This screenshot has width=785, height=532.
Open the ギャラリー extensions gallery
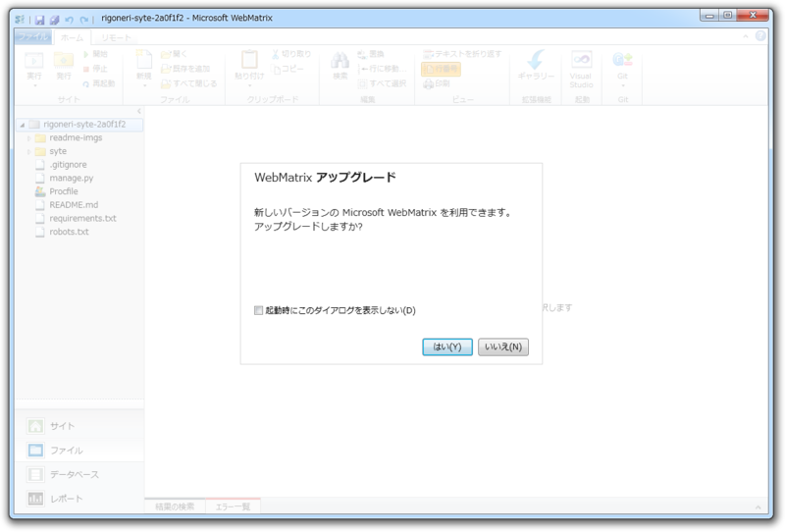536,64
